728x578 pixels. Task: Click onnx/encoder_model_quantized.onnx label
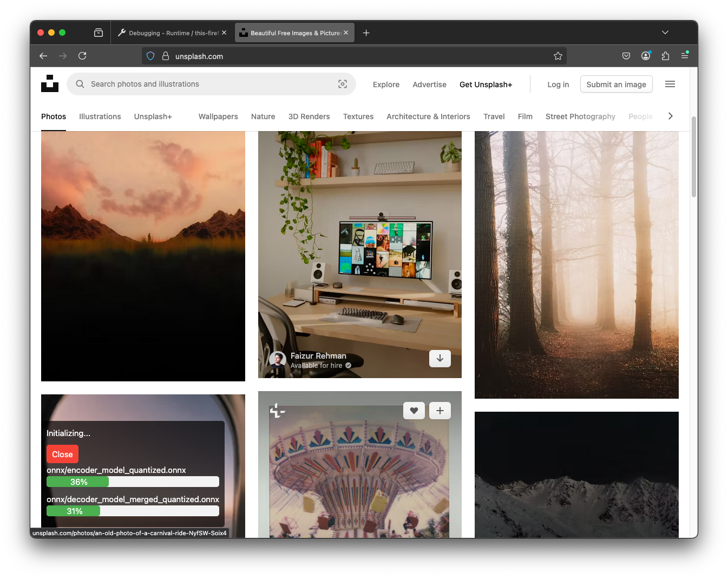pyautogui.click(x=116, y=470)
